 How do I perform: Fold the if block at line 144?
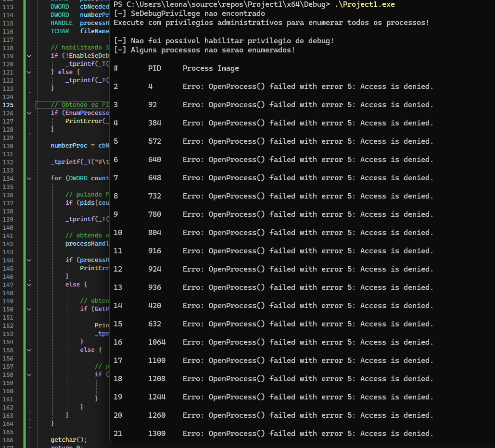click(x=29, y=260)
